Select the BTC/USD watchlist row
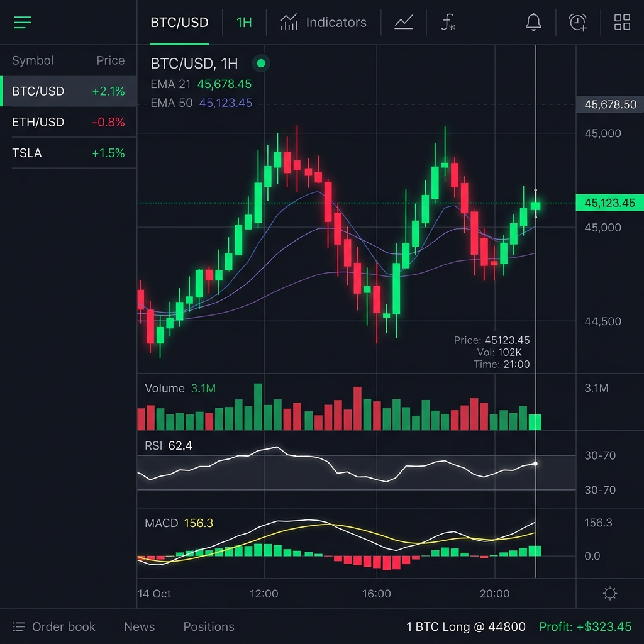This screenshot has width=644, height=644. (x=68, y=91)
